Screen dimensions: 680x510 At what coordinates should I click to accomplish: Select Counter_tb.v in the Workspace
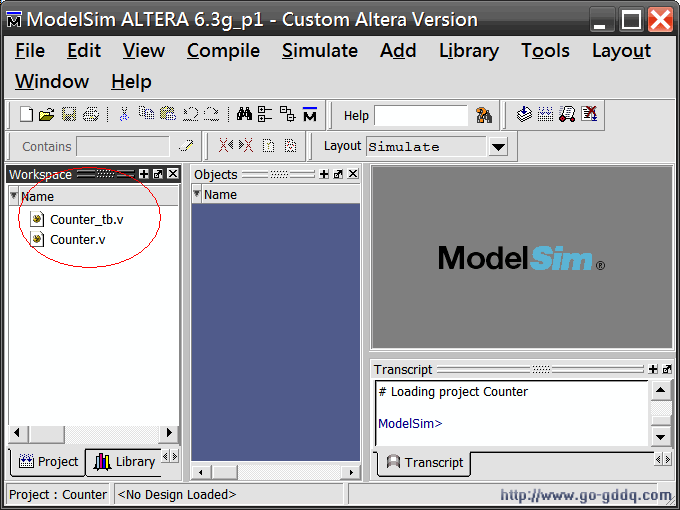[x=86, y=219]
